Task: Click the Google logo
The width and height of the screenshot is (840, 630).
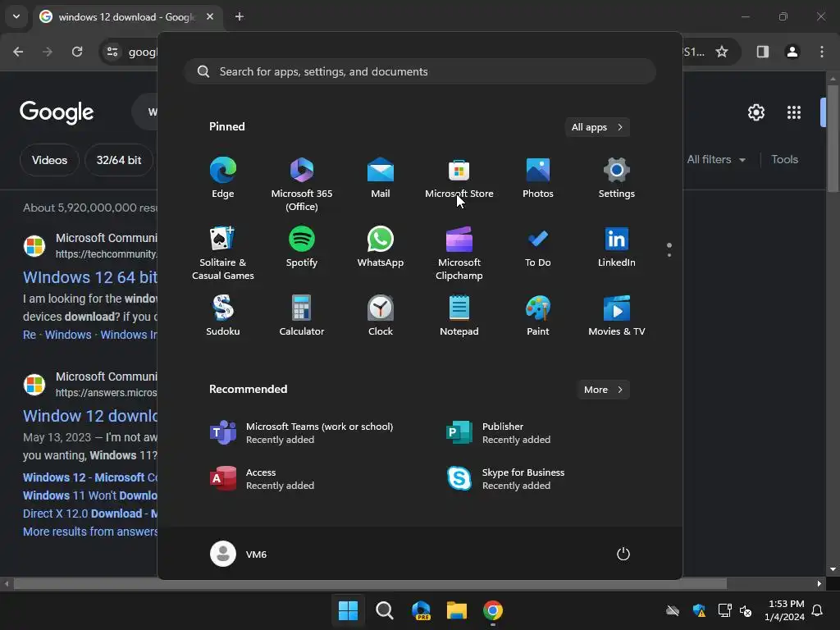Action: [57, 112]
